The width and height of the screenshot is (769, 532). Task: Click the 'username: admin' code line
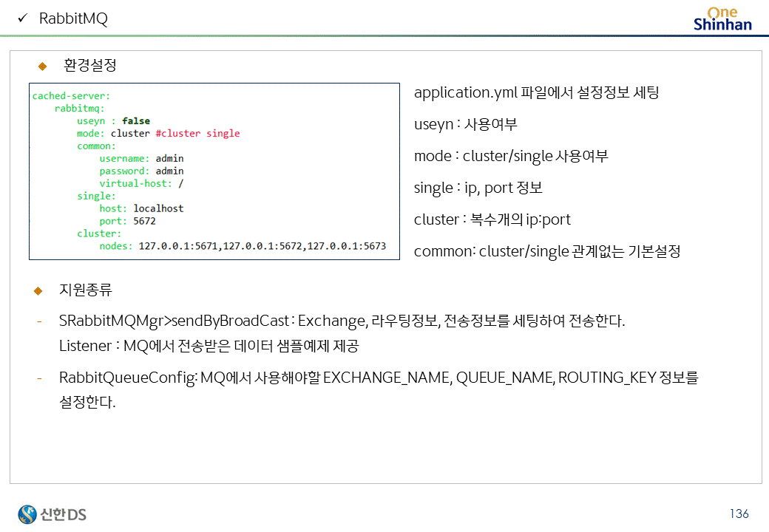tap(141, 158)
